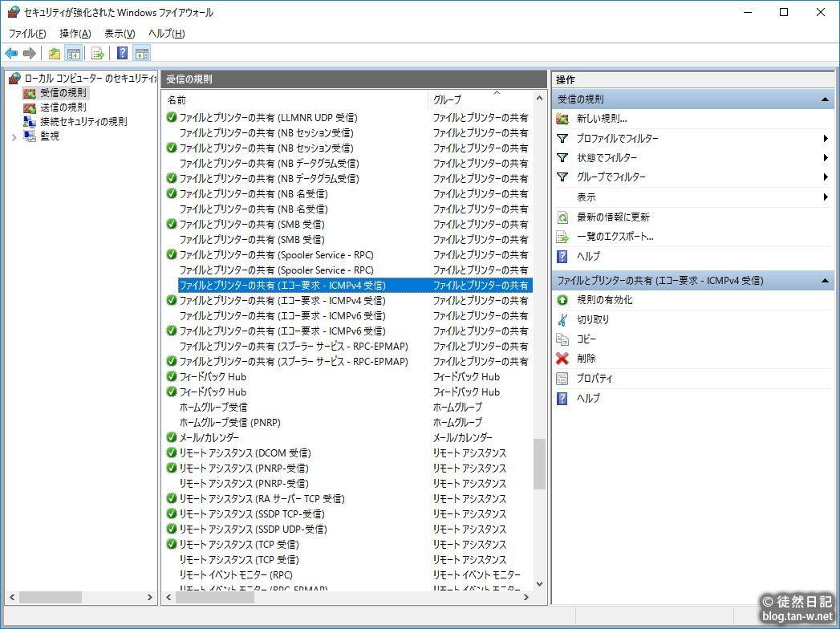Click green check of LLMNR UDP 受信 rule

point(172,118)
